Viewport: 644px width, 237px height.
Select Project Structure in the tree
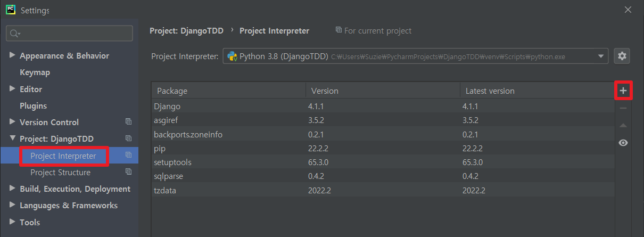pos(60,172)
